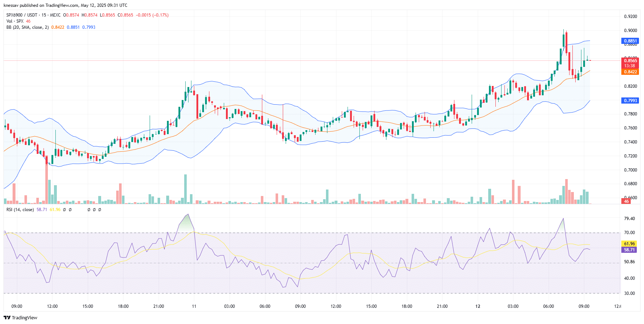The height and width of the screenshot is (324, 644).
Task: Click the red 0.8565 current price label
Action: pyautogui.click(x=630, y=60)
